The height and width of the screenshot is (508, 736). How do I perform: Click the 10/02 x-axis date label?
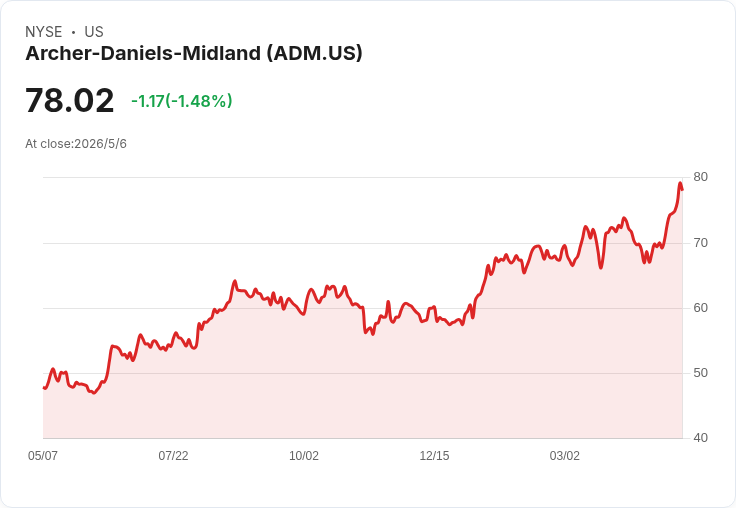pos(304,455)
